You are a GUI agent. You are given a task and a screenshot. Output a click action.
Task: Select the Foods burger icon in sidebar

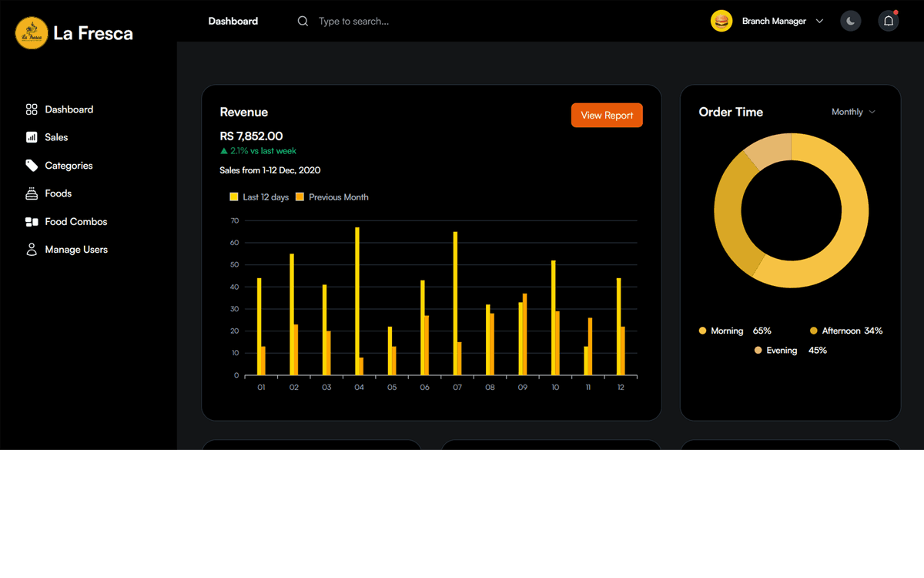[x=32, y=193]
